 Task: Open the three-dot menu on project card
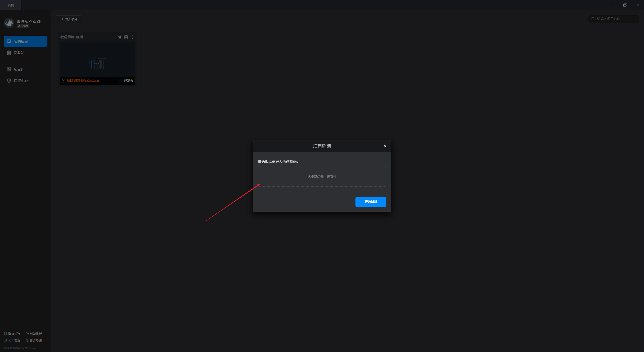click(x=132, y=37)
